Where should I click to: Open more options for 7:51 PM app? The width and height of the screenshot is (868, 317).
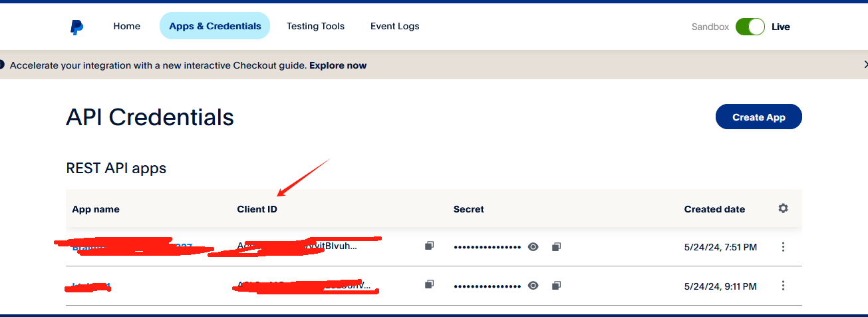coord(783,247)
